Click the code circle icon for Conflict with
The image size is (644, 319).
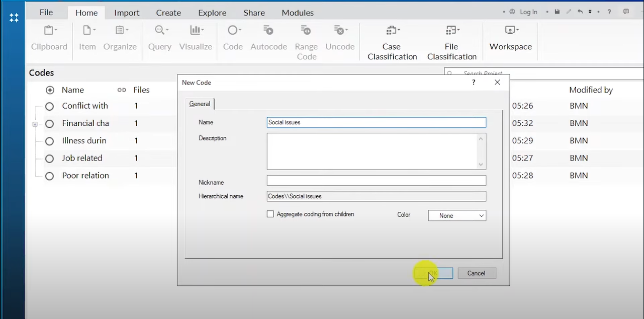pyautogui.click(x=49, y=106)
